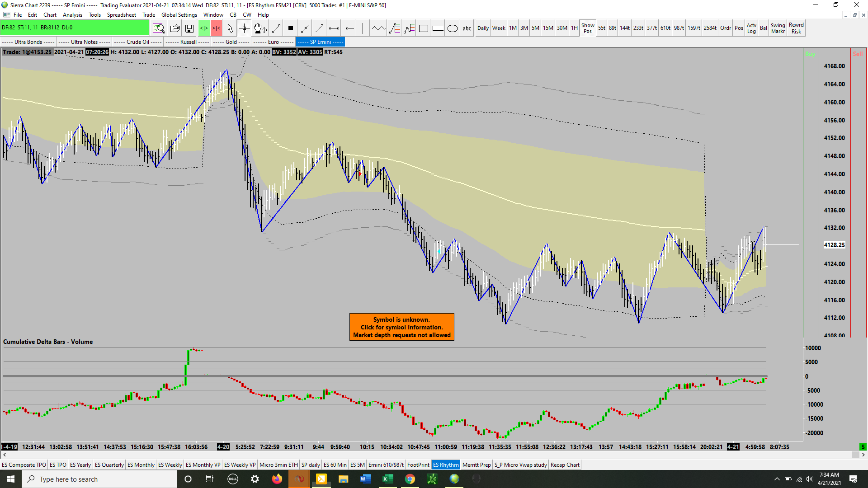This screenshot has width=868, height=488.
Task: Open the Trade menu
Action: [149, 15]
